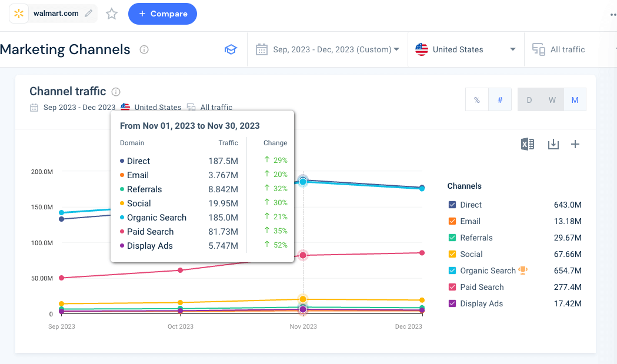Download the chart as image

point(553,144)
